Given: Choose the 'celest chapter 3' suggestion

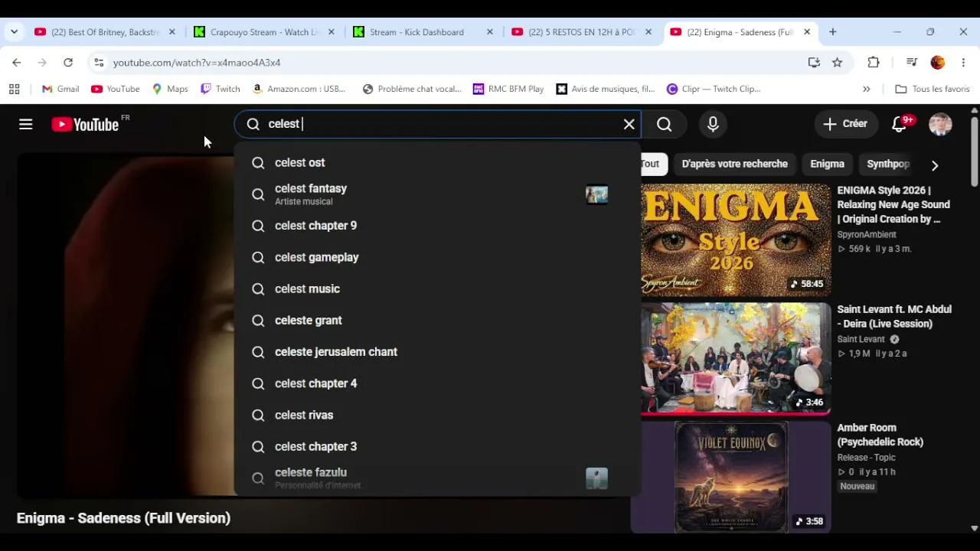Looking at the screenshot, I should click(437, 446).
